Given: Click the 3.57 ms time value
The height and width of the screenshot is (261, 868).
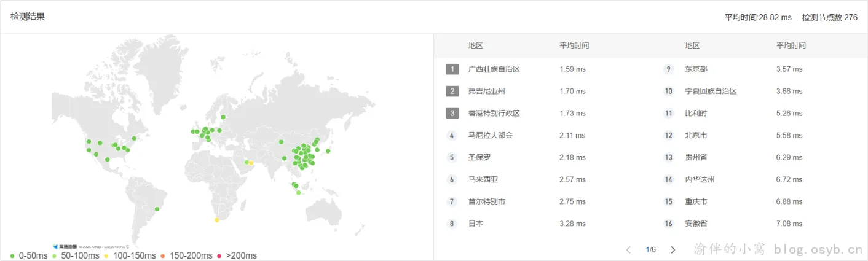Looking at the screenshot, I should 789,69.
